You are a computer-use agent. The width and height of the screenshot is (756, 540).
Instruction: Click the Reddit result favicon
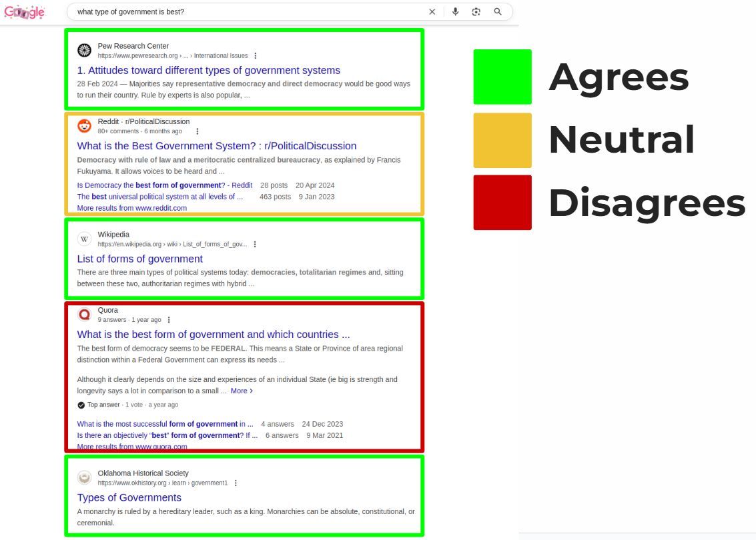tap(84, 126)
